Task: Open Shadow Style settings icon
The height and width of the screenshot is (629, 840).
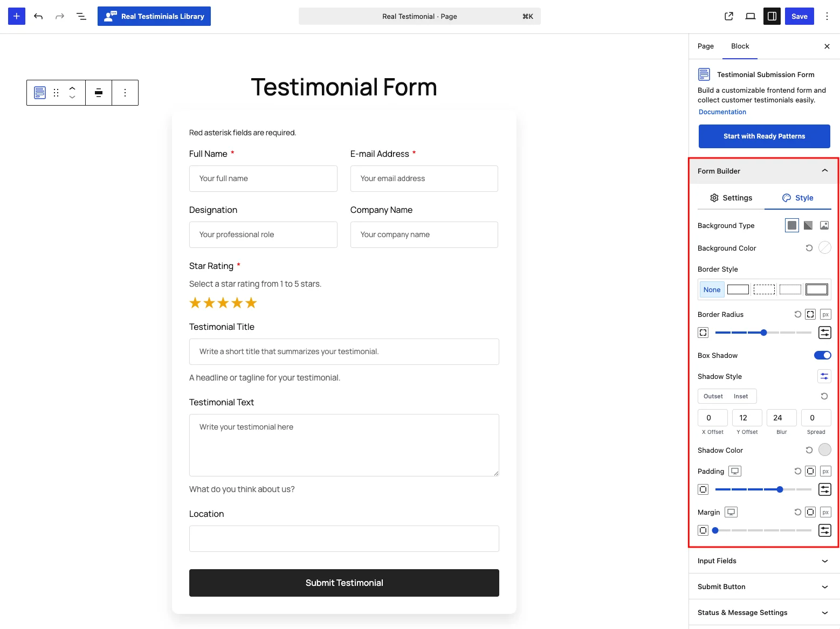Action: tap(824, 376)
